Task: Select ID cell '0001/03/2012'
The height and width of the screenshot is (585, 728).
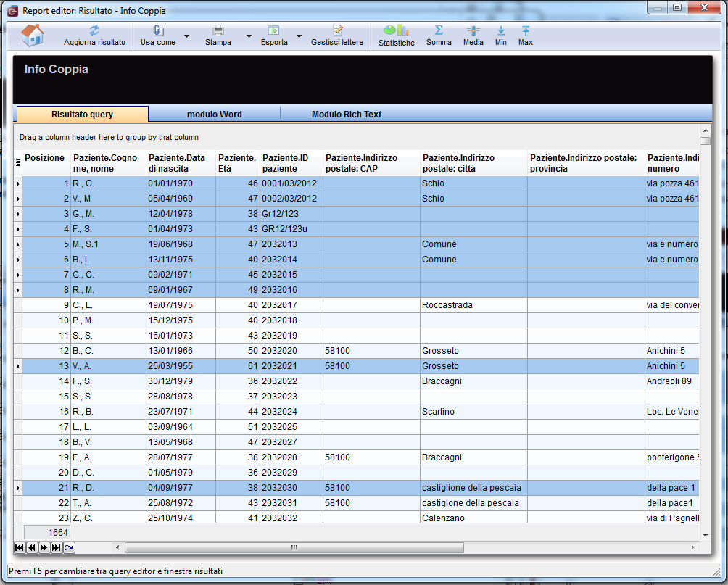Action: tap(291, 183)
